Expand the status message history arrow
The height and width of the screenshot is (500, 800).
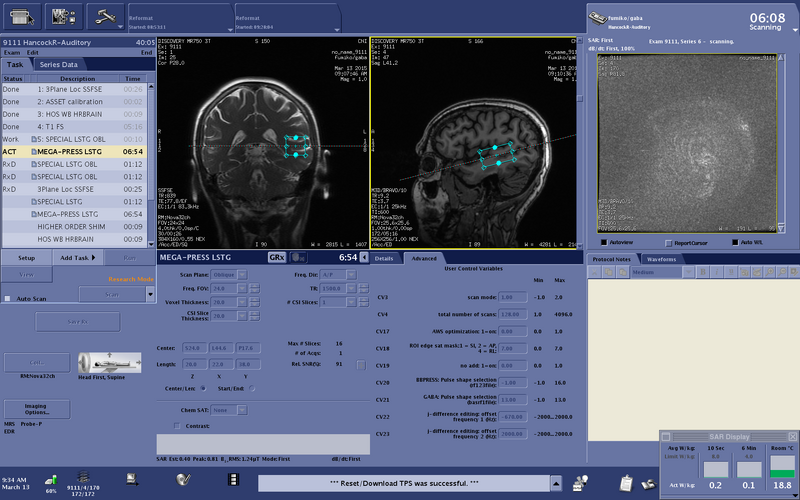point(556,483)
